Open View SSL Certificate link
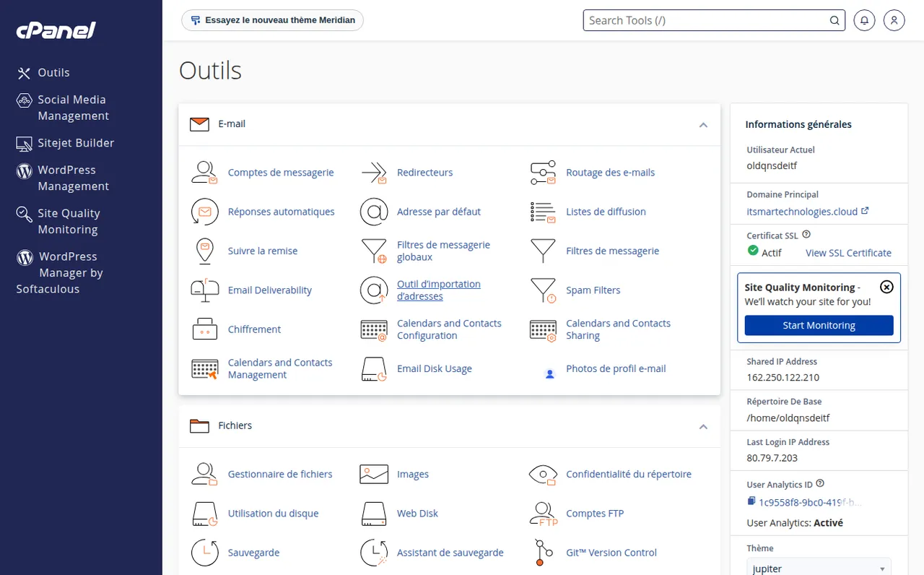 (x=848, y=253)
